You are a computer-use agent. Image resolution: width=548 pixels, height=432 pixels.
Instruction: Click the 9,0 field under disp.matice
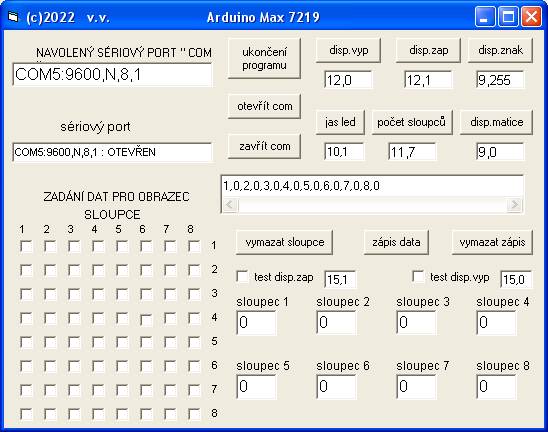point(500,152)
